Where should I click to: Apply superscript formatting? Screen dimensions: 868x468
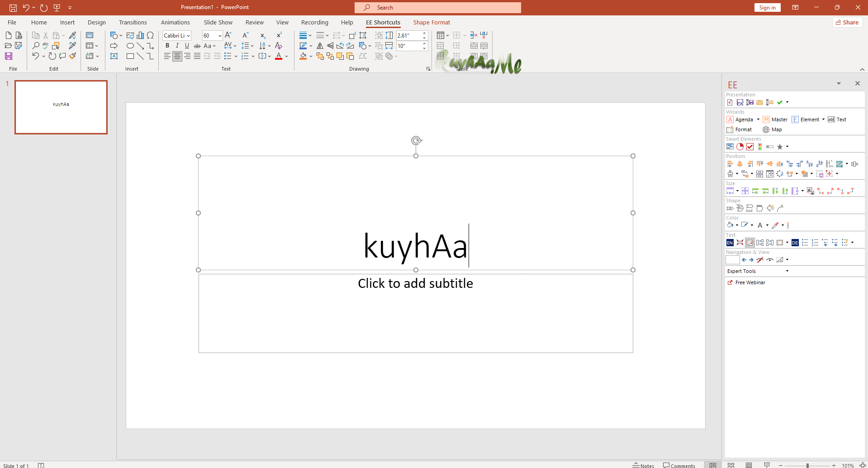279,35
